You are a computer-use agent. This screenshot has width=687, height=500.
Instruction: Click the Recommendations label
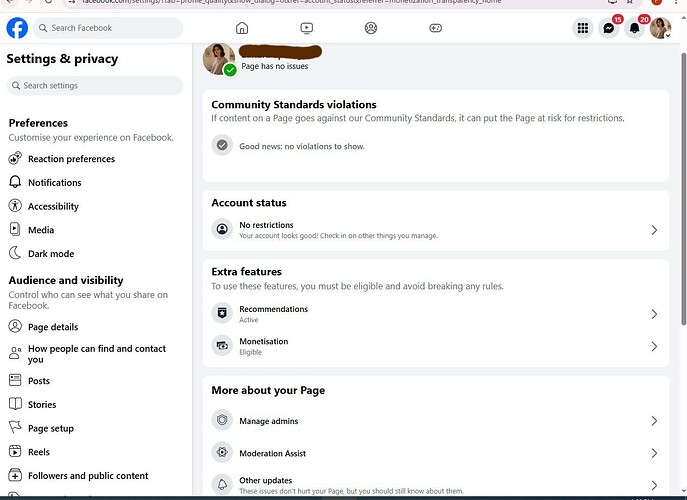pos(273,309)
